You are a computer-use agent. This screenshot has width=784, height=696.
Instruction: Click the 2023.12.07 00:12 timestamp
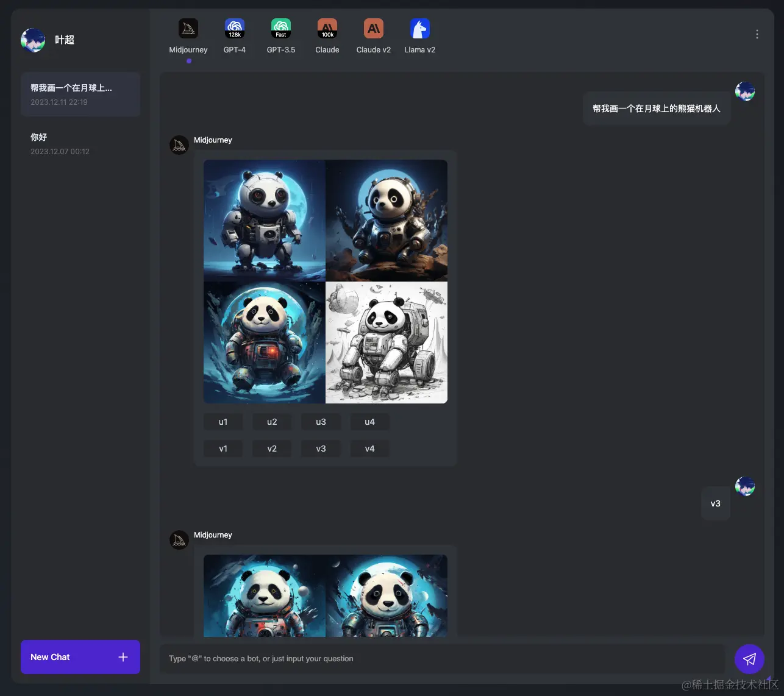pos(60,152)
